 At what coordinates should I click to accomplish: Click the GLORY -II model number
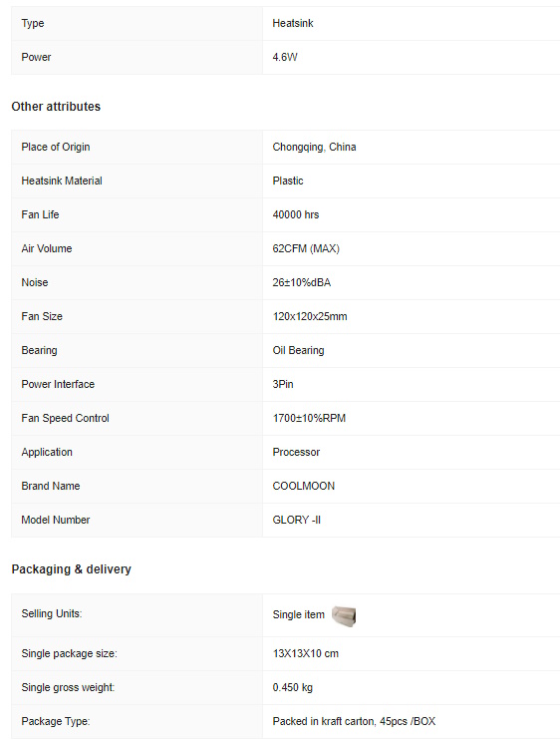297,520
